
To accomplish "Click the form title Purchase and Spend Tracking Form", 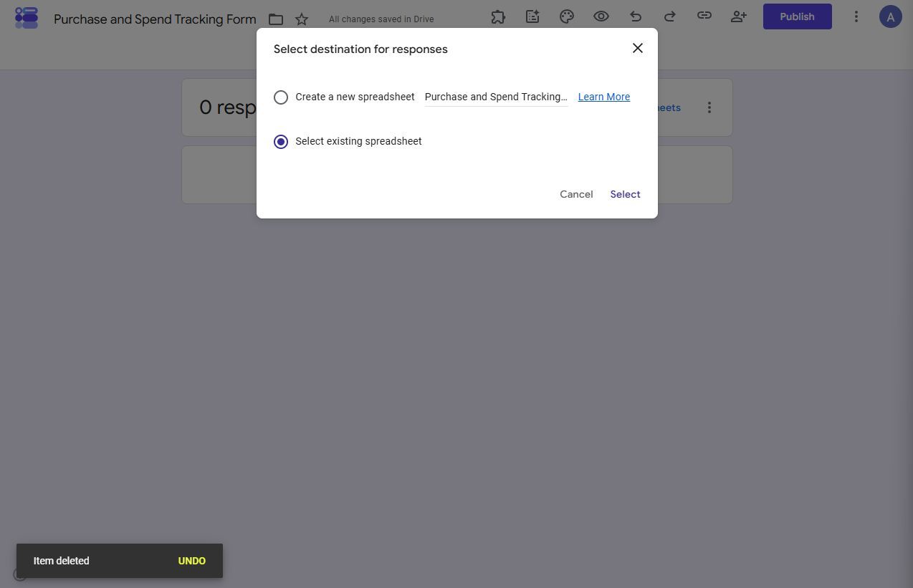I will pos(155,19).
